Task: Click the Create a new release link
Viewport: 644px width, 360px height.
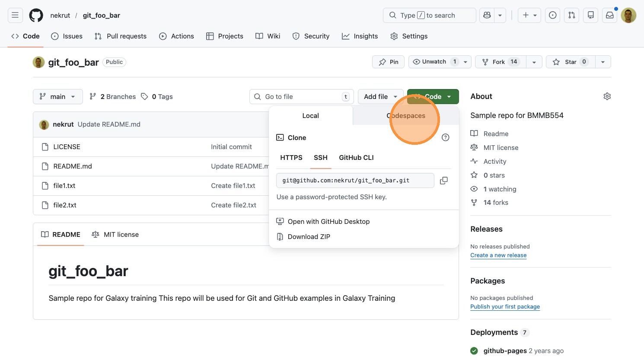Action: (x=498, y=255)
